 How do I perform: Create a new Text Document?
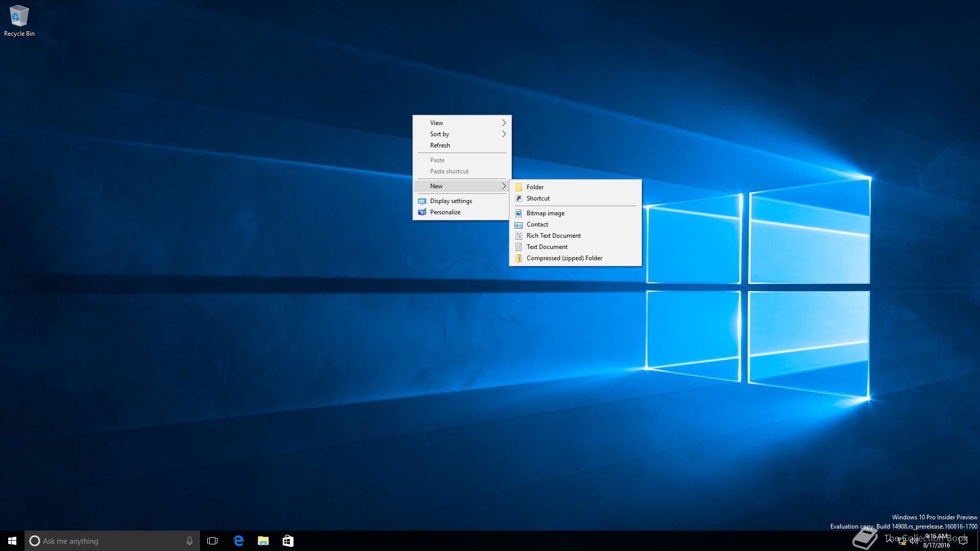(575, 247)
